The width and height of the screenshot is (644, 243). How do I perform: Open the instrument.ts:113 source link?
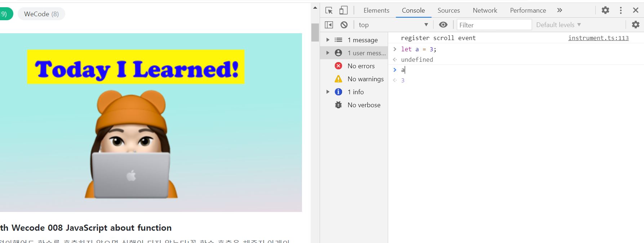coord(599,38)
